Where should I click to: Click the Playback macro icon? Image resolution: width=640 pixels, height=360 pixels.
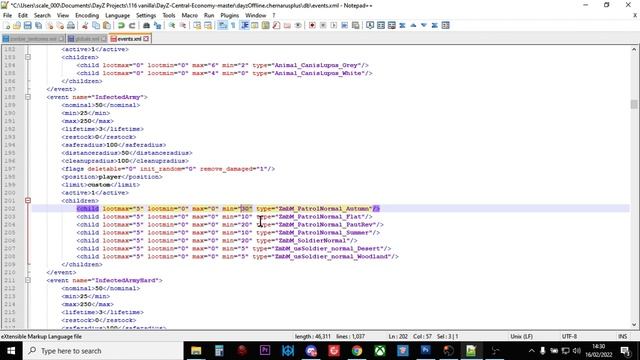tap(334, 25)
